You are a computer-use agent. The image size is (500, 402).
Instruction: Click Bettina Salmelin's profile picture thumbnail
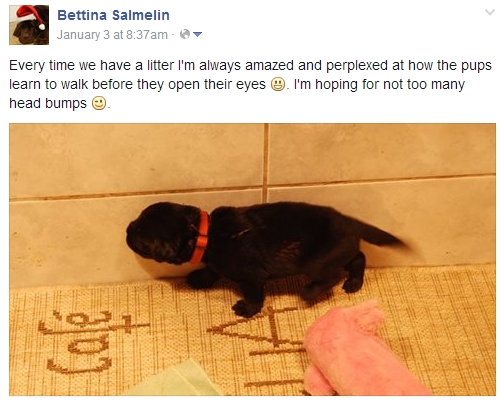29,25
